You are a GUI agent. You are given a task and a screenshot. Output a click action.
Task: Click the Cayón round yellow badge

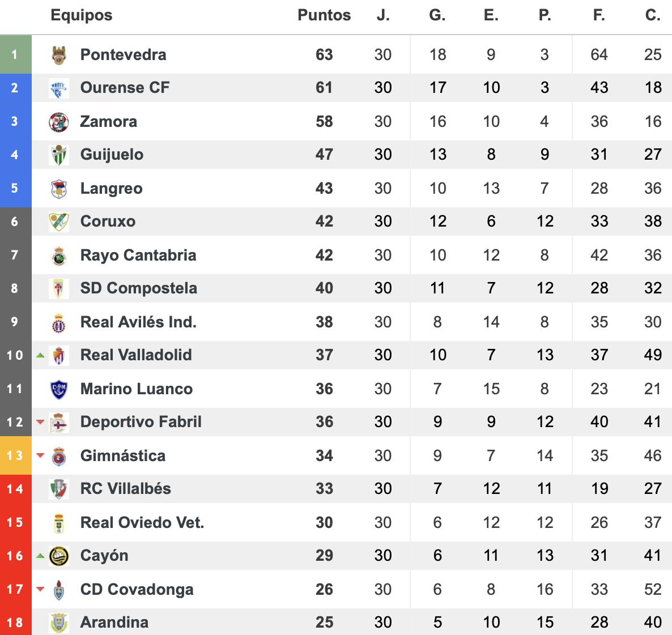59,556
